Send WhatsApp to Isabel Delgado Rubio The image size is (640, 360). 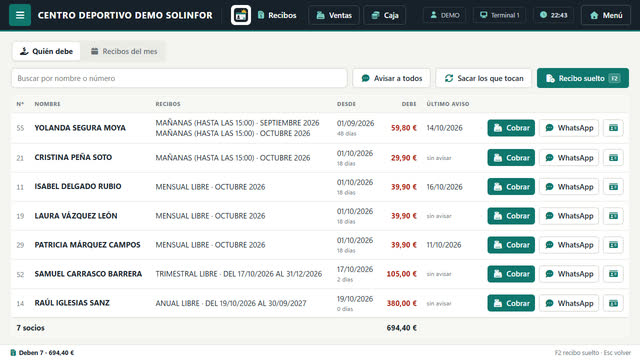pos(569,187)
